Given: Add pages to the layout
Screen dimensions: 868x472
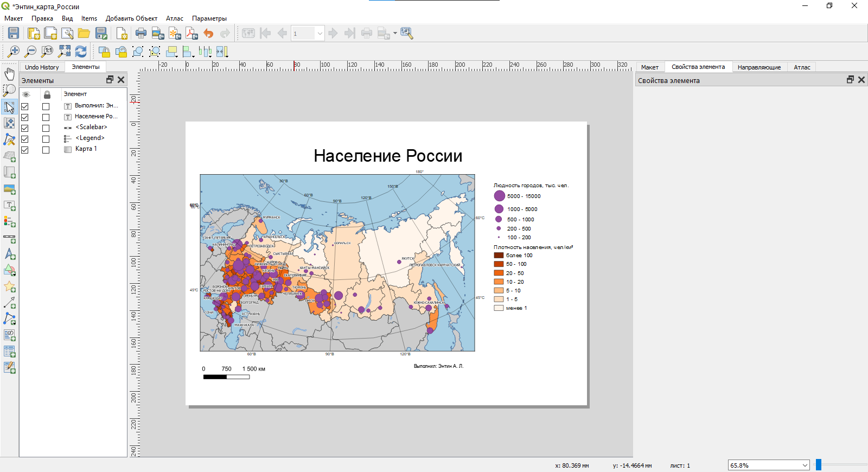Looking at the screenshot, I should click(122, 33).
